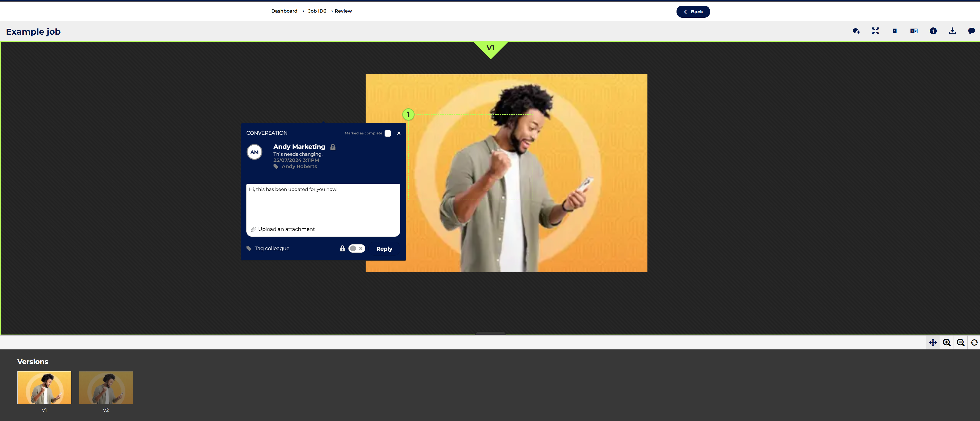Go to Job ID6 breadcrumb
The image size is (980, 421).
pos(317,11)
